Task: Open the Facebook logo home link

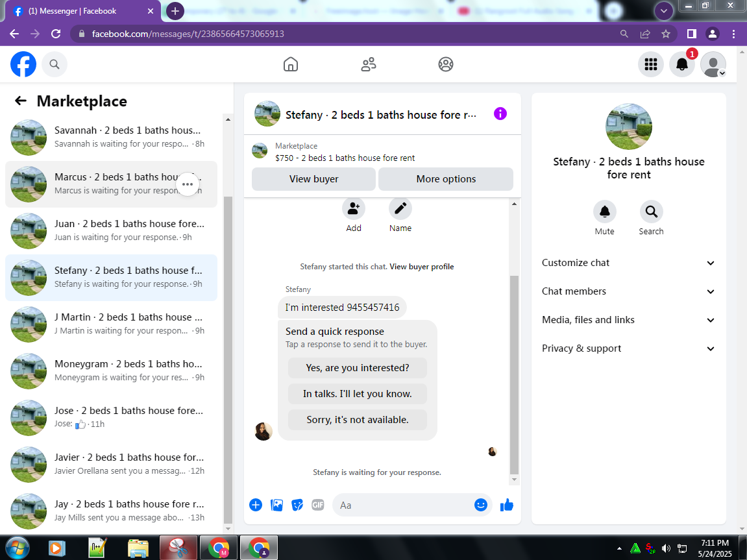Action: click(23, 64)
